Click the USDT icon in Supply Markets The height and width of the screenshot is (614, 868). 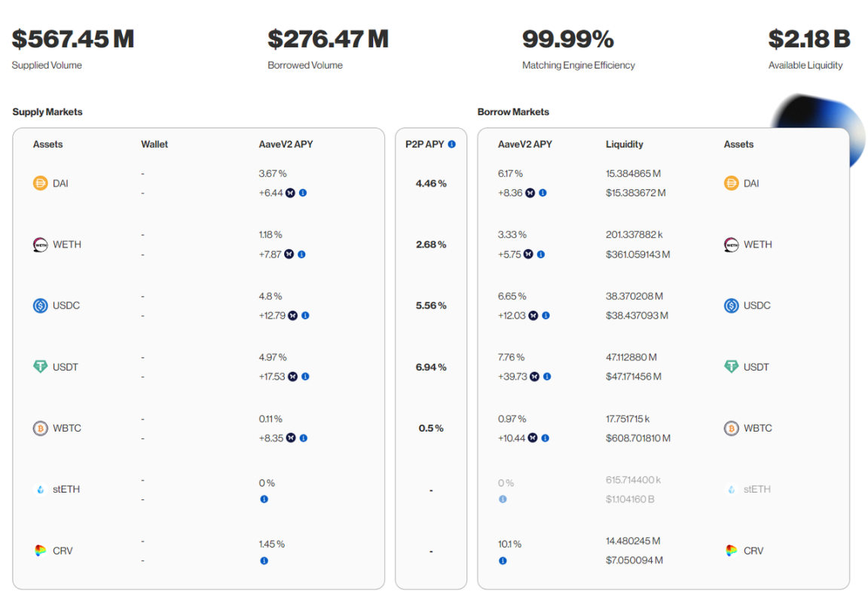point(40,367)
